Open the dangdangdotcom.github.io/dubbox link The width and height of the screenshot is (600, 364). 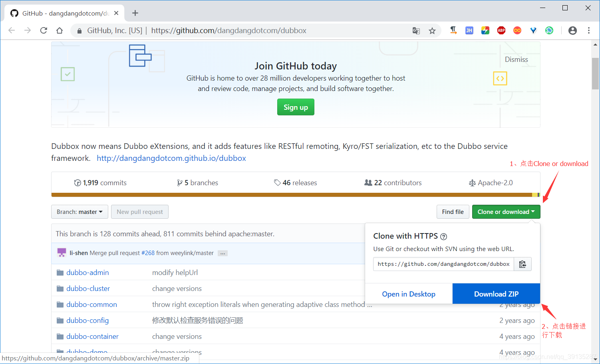coord(171,158)
